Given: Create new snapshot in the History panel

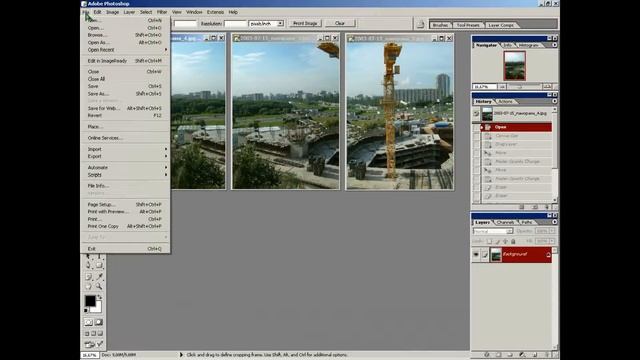Looking at the screenshot, I should [535, 207].
